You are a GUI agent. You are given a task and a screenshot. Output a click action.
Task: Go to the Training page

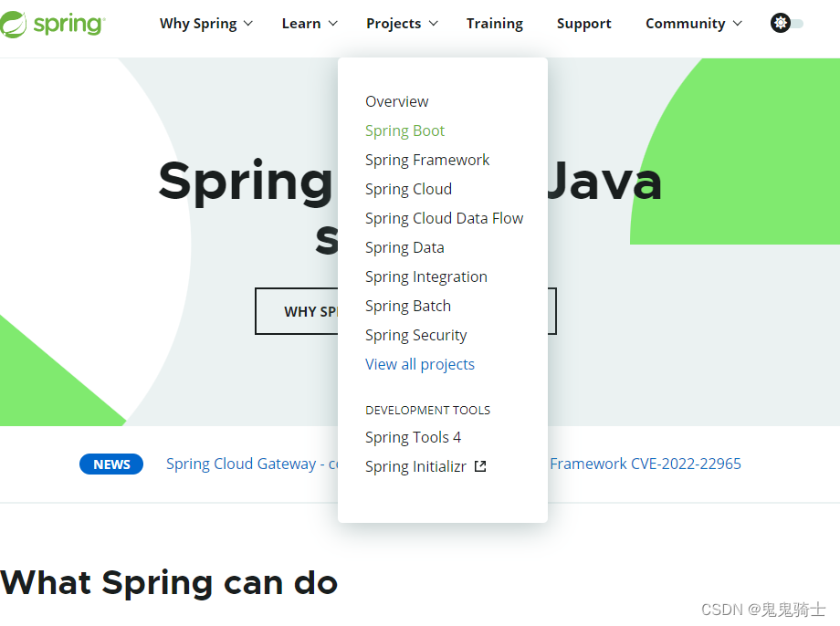click(x=495, y=24)
